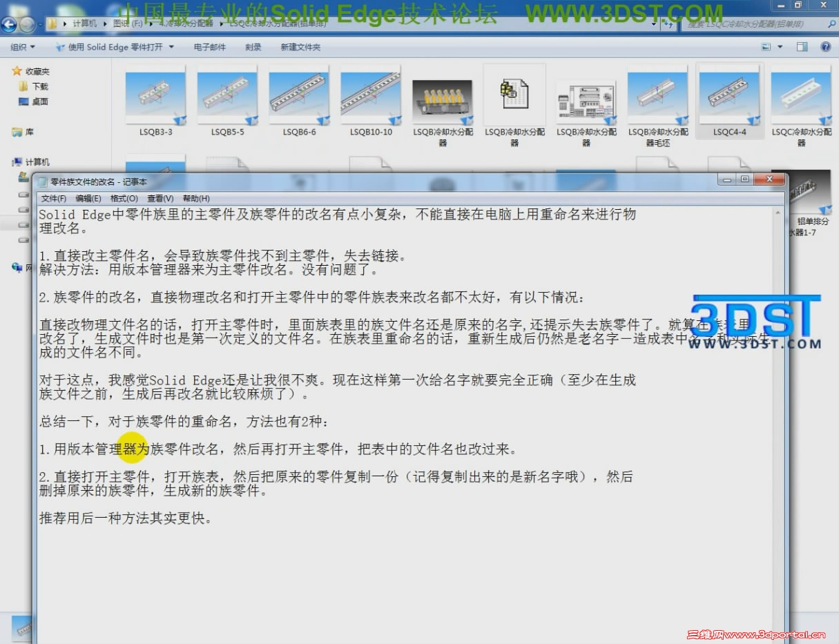
Task: Click the line '1.直接改主零件名，会导致族零件找不到主零件，失去链接。'
Action: pos(223,256)
